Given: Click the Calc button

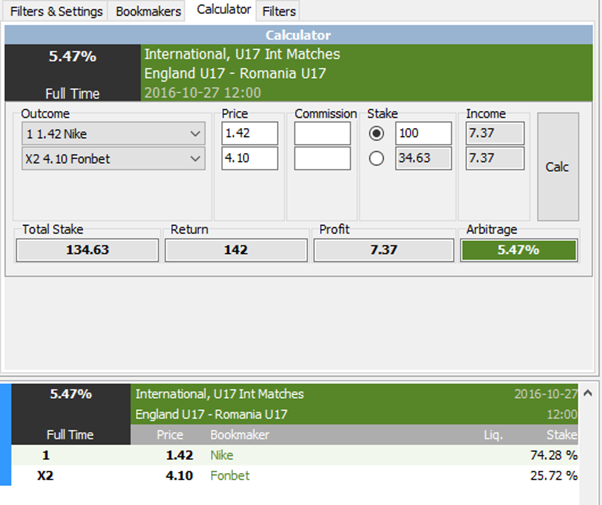Looking at the screenshot, I should pos(558,167).
